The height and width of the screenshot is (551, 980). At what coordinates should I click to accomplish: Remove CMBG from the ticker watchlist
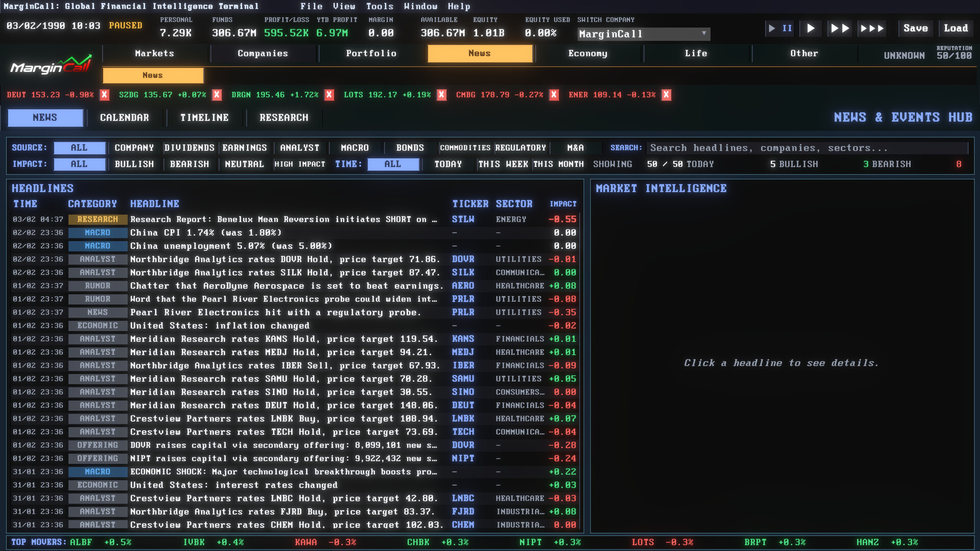click(554, 95)
